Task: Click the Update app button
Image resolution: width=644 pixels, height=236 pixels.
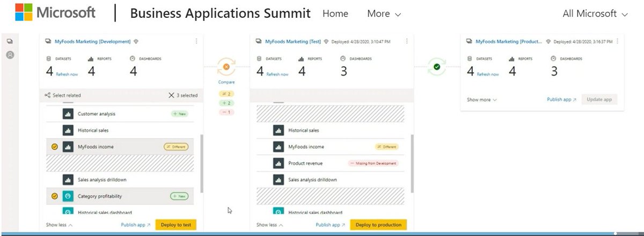Action: [599, 99]
